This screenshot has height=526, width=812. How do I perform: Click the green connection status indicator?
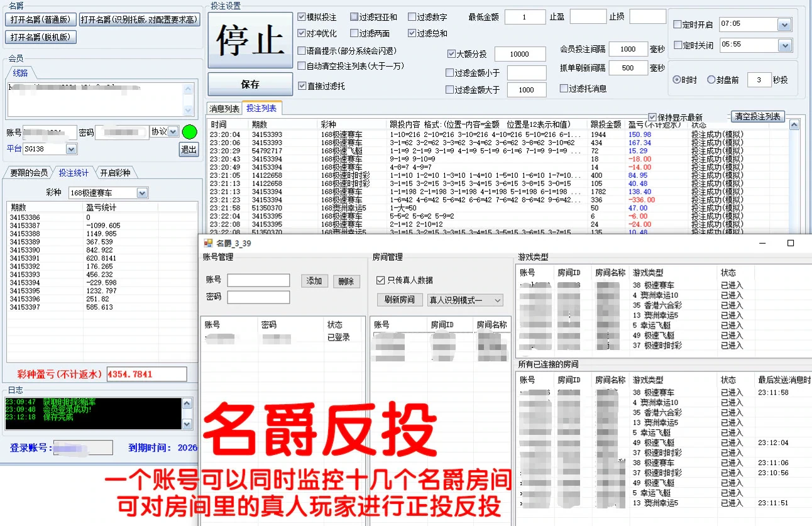189,133
